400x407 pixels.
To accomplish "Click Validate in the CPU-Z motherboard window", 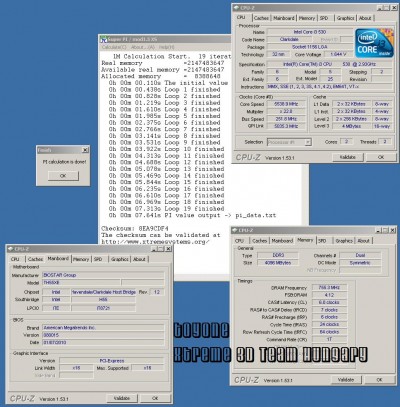I will pyautogui.click(x=122, y=398).
